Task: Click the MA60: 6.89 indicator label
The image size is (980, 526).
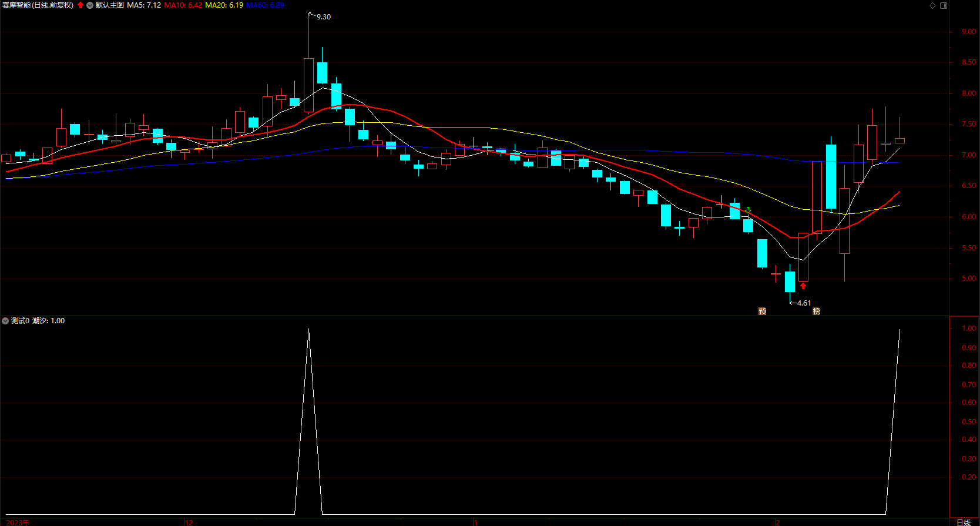Action: click(265, 5)
